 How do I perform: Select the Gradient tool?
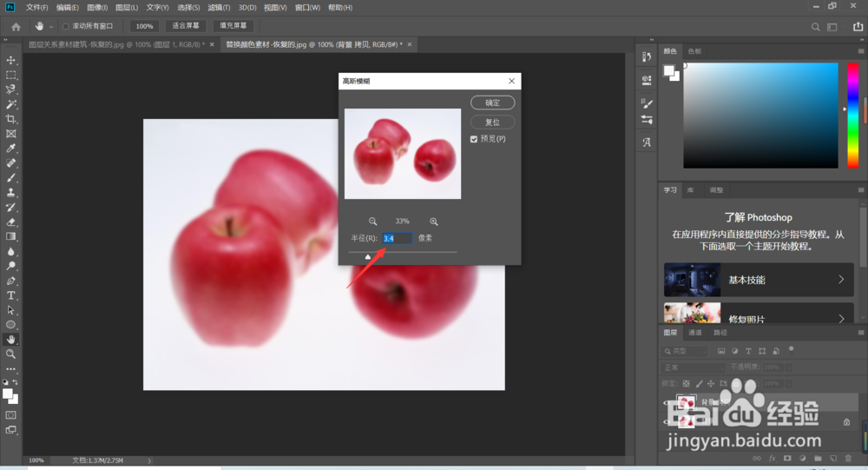[10, 236]
